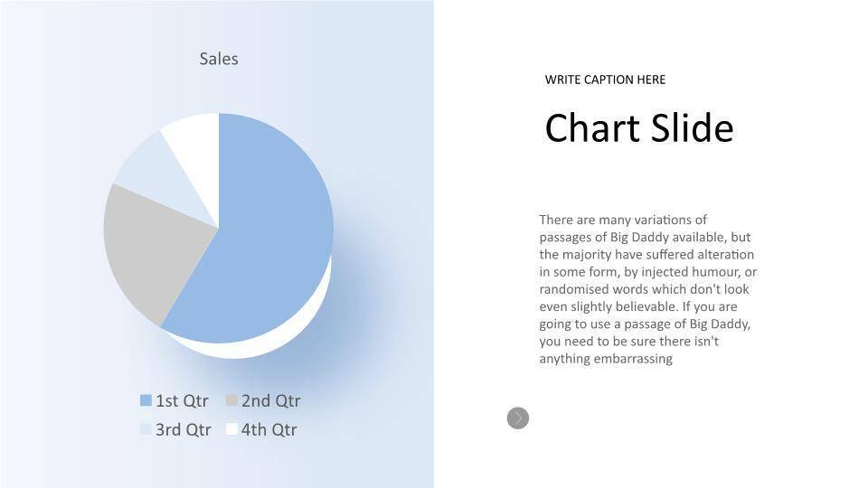Select the gray 2nd Qtr legend swatch
The width and height of the screenshot is (868, 488).
231,400
